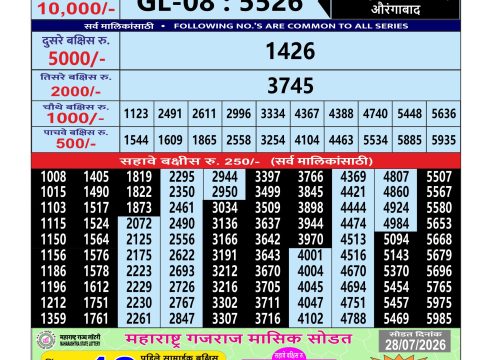Click fourth prize number 4367
The image size is (480, 360).
coord(307,114)
